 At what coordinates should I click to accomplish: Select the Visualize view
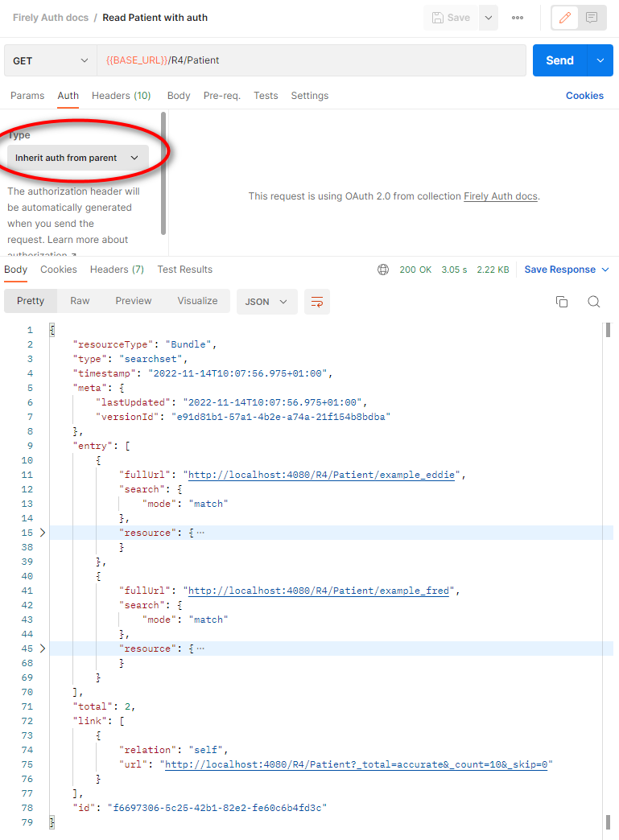(x=198, y=301)
